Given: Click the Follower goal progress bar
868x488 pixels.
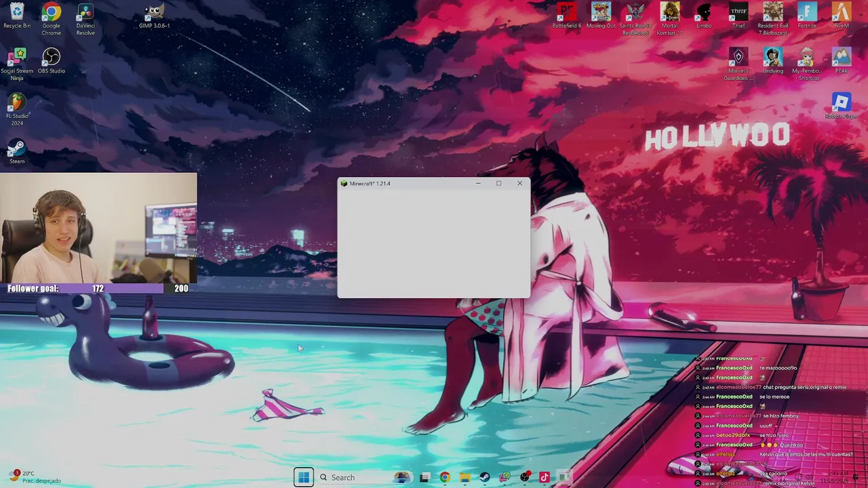Looking at the screenshot, I should point(98,289).
